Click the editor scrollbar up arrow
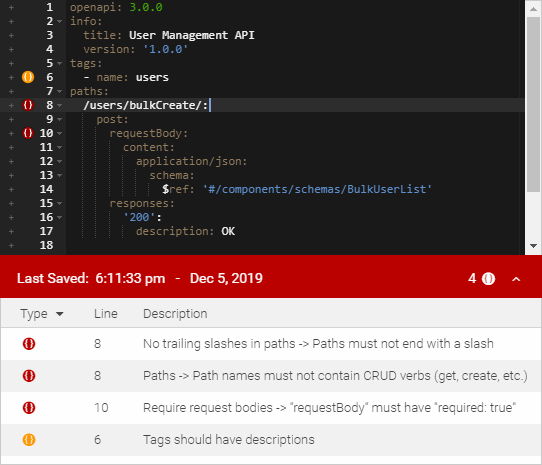 pyautogui.click(x=533, y=9)
